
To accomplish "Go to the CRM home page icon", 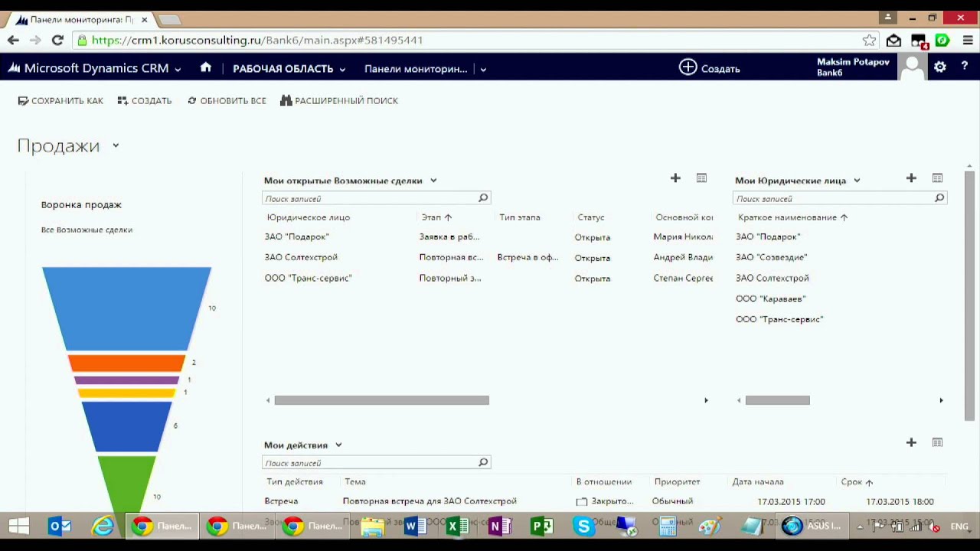I will (205, 67).
